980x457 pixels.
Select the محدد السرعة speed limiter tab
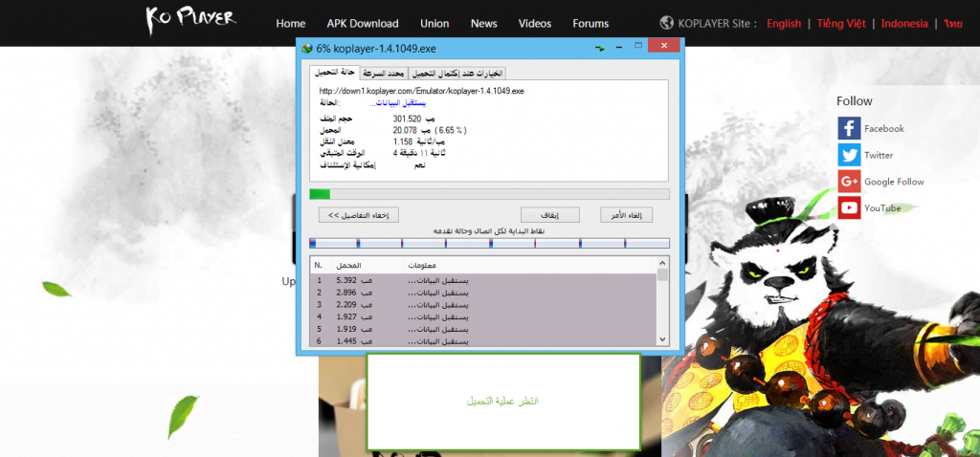(383, 73)
